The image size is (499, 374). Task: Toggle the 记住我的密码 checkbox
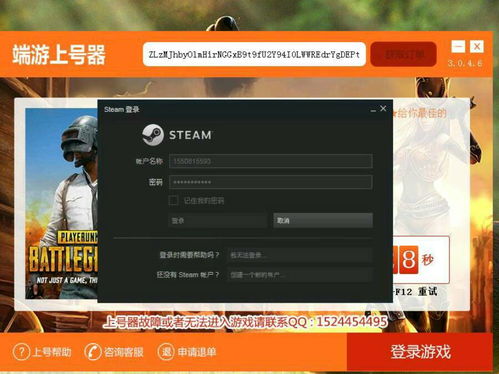click(173, 200)
